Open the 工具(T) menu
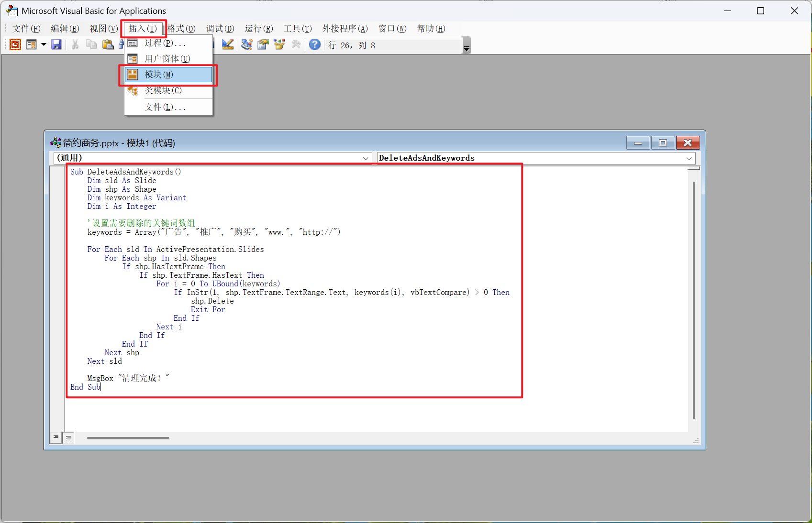 (x=298, y=29)
